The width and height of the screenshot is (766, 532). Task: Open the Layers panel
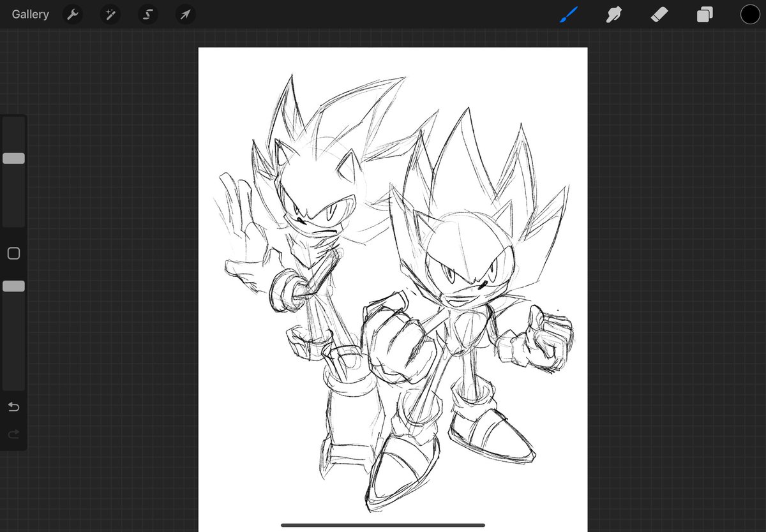[x=705, y=14]
